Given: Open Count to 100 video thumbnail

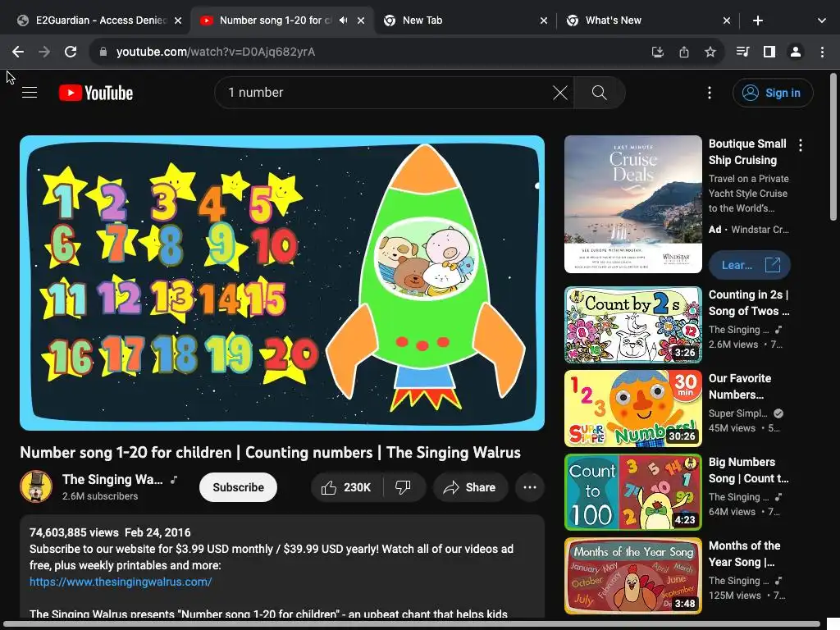Looking at the screenshot, I should coord(633,492).
